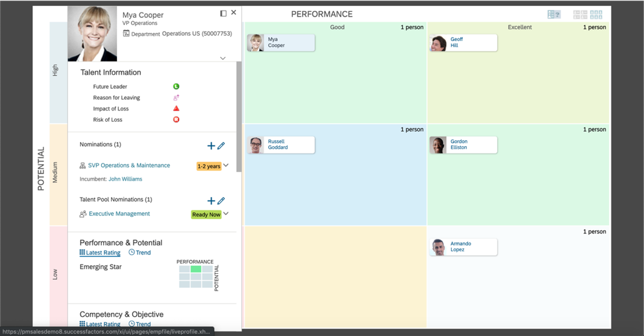The height and width of the screenshot is (336, 644).
Task: Select Geoff Hill's card in the matrix
Action: pyautogui.click(x=463, y=43)
